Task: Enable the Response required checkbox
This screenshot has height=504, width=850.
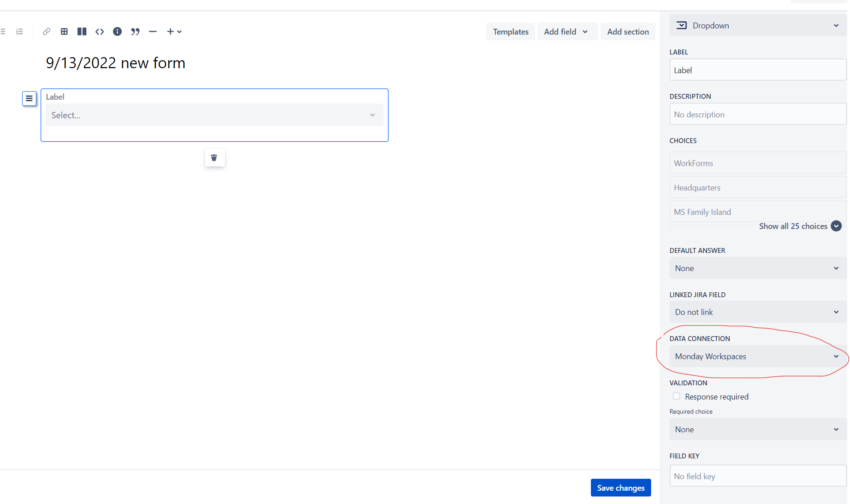Action: tap(676, 396)
